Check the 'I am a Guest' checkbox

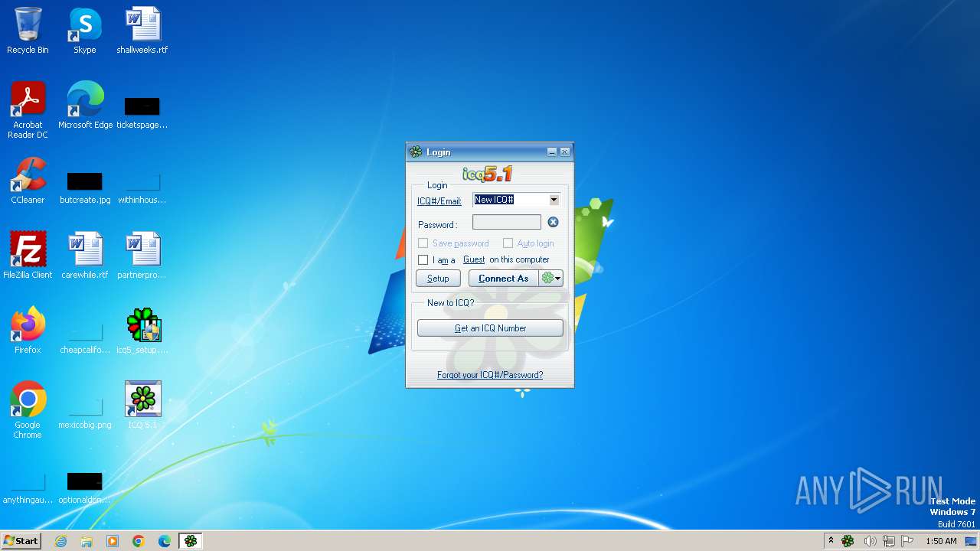[423, 260]
